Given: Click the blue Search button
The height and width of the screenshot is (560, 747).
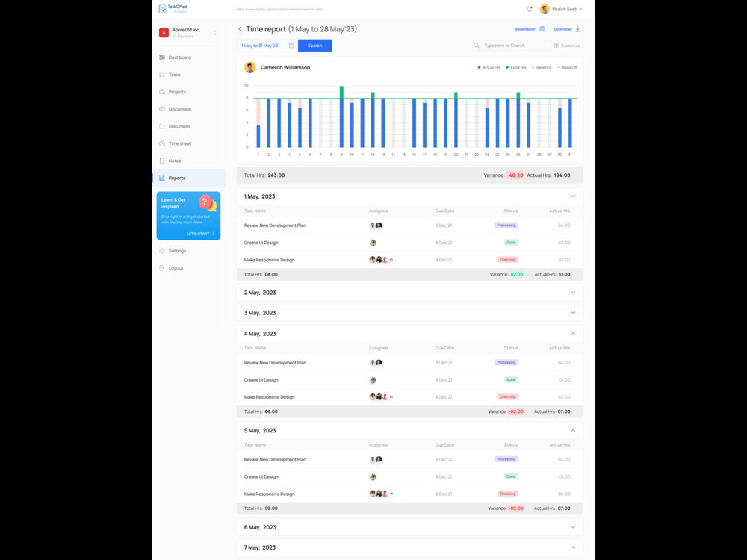Looking at the screenshot, I should pyautogui.click(x=315, y=46).
